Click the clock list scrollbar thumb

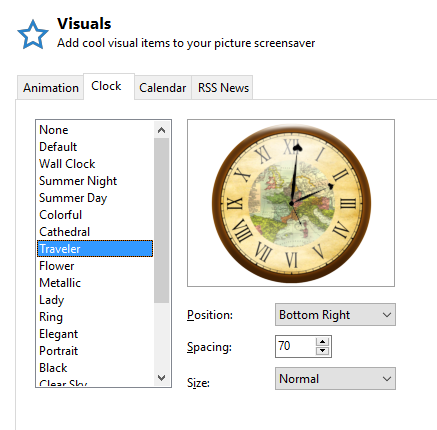click(x=162, y=221)
